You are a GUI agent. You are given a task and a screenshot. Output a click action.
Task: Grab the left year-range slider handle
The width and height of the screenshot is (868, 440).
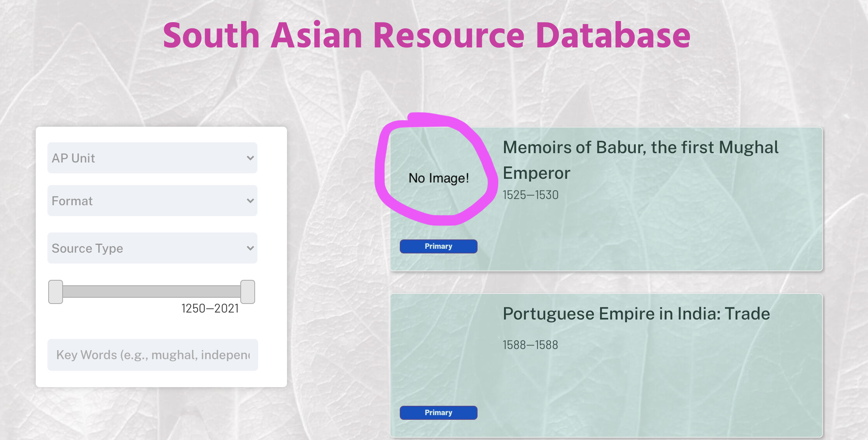tap(56, 292)
